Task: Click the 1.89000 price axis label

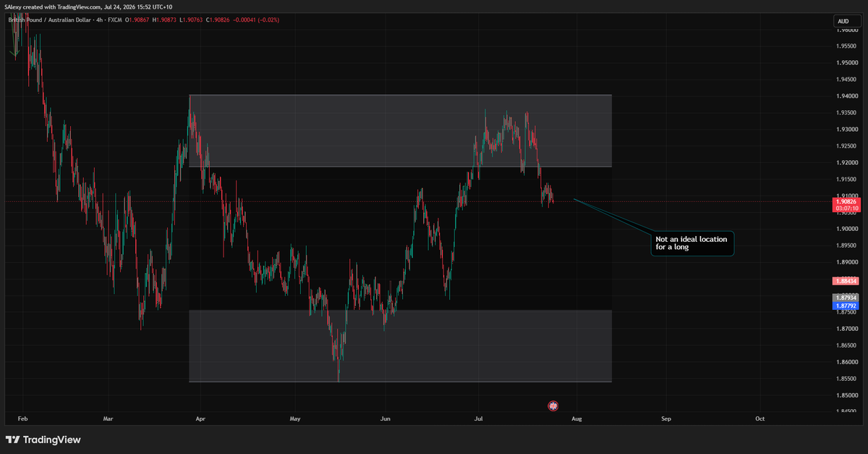Action: click(846, 262)
